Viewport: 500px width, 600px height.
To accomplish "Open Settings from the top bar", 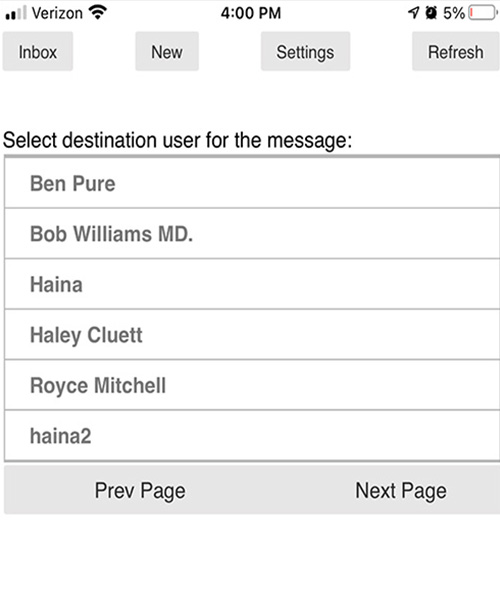I will point(305,52).
